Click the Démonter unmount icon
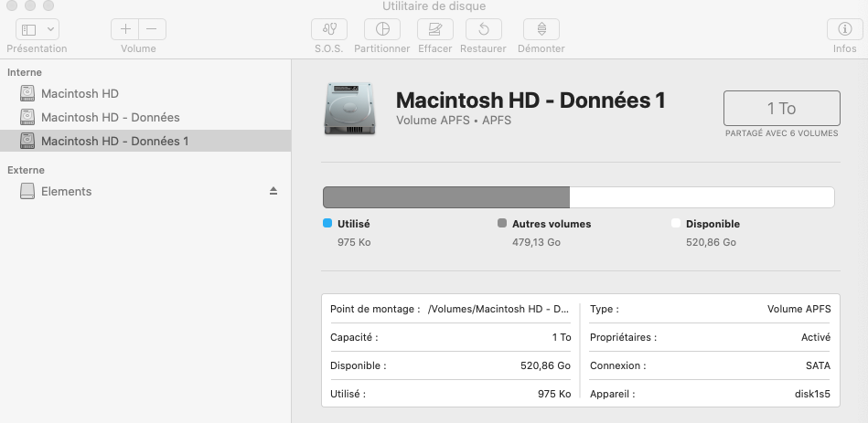 541,29
